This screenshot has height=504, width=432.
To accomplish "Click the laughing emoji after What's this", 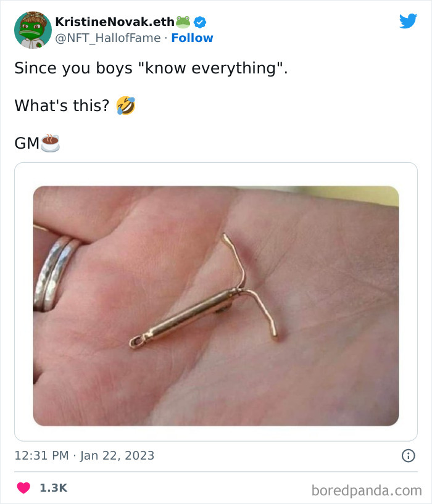I will point(124,106).
